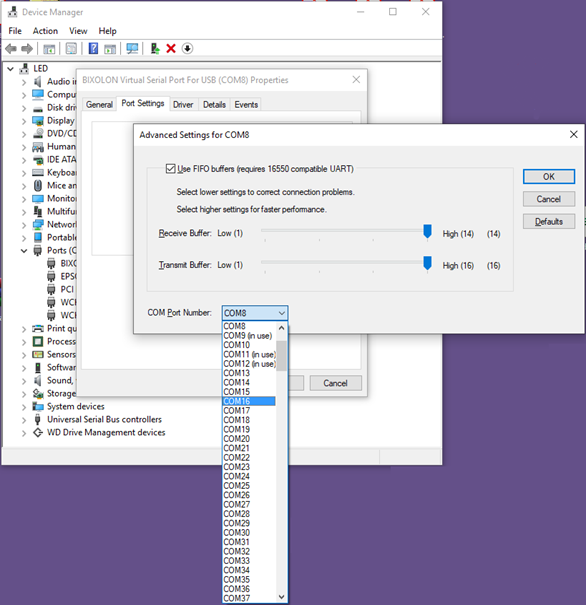586x605 pixels.
Task: Select COM25 in the port list
Action: (249, 485)
